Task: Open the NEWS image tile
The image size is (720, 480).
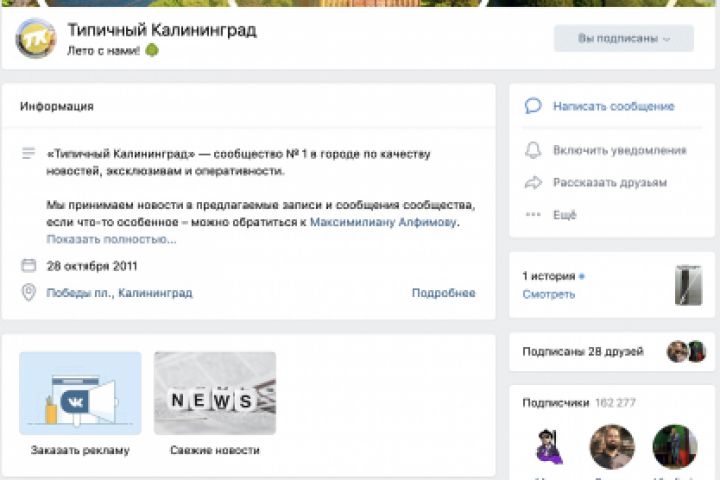Action: click(x=215, y=393)
